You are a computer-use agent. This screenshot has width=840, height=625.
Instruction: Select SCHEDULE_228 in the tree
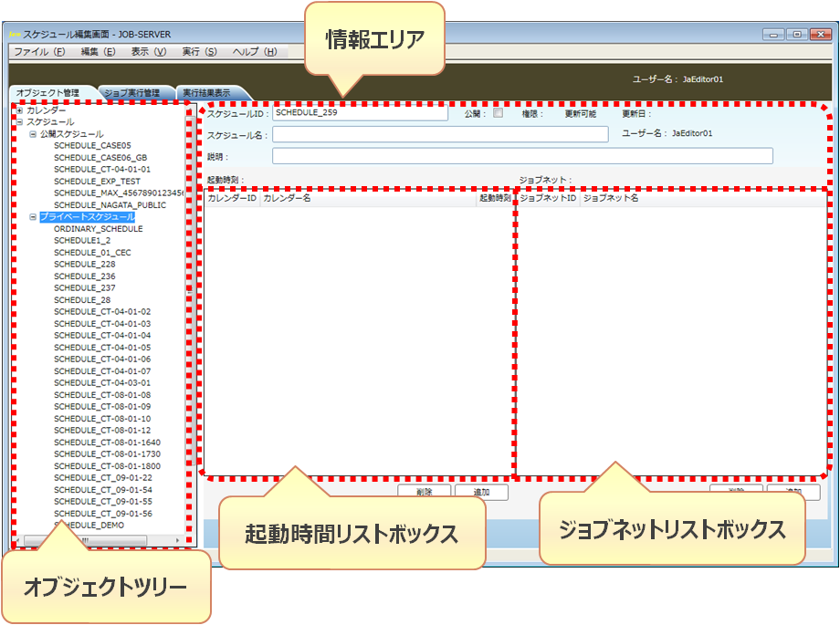85,264
